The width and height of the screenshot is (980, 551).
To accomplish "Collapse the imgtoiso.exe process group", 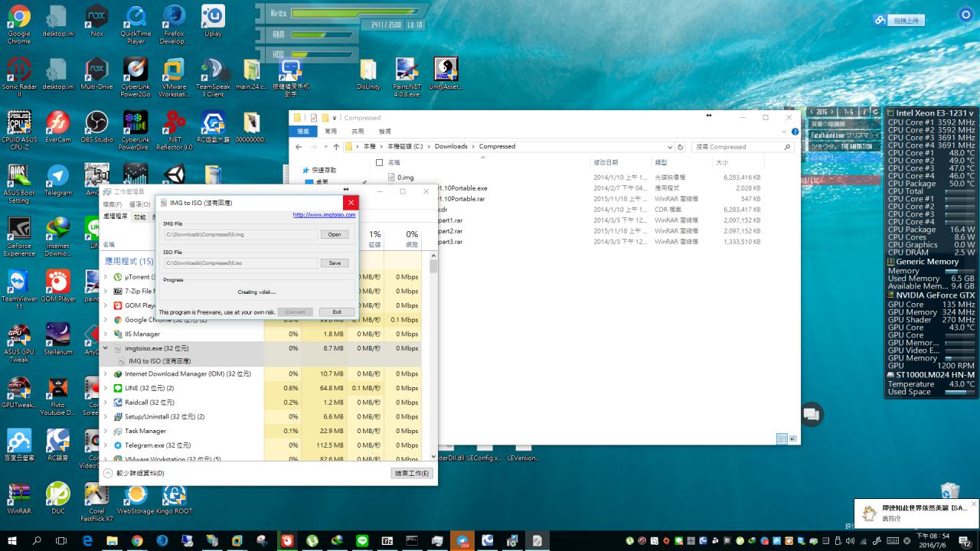I will point(106,348).
